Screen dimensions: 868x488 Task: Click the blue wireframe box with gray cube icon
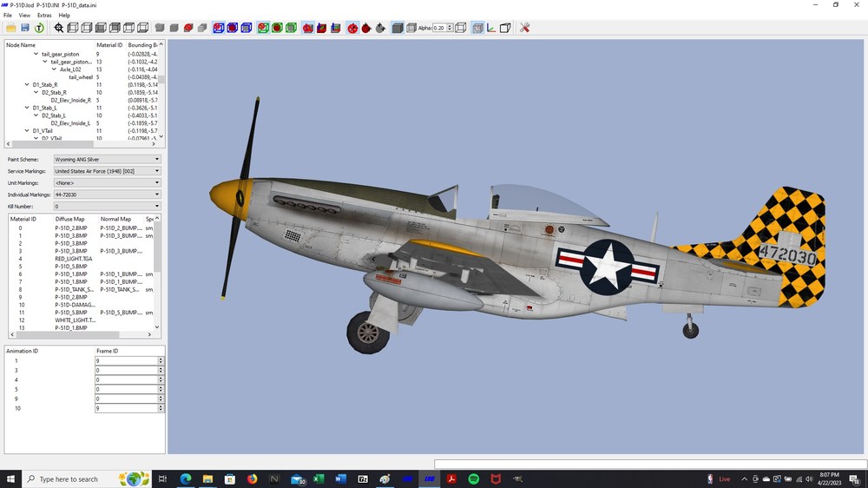(x=247, y=28)
